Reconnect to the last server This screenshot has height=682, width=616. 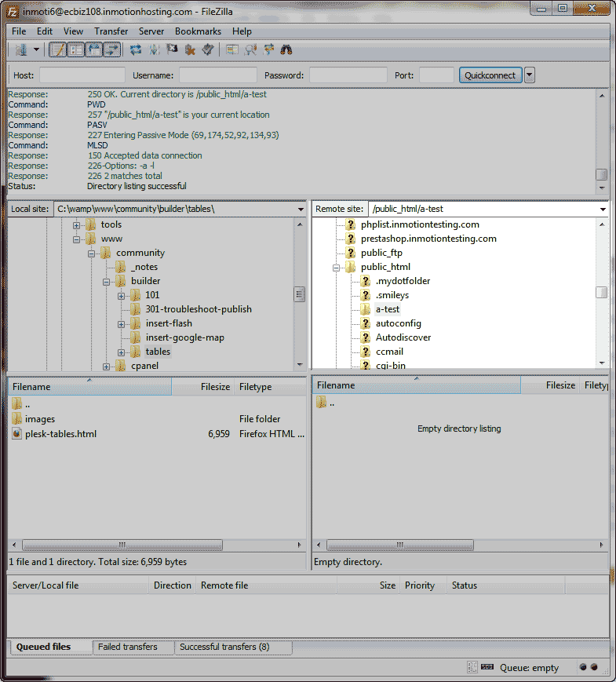pos(208,49)
